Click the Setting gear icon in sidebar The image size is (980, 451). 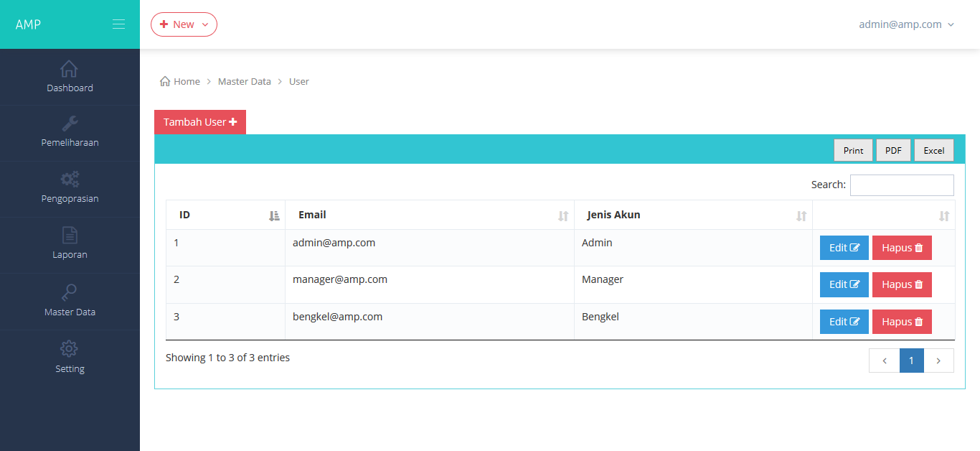70,349
